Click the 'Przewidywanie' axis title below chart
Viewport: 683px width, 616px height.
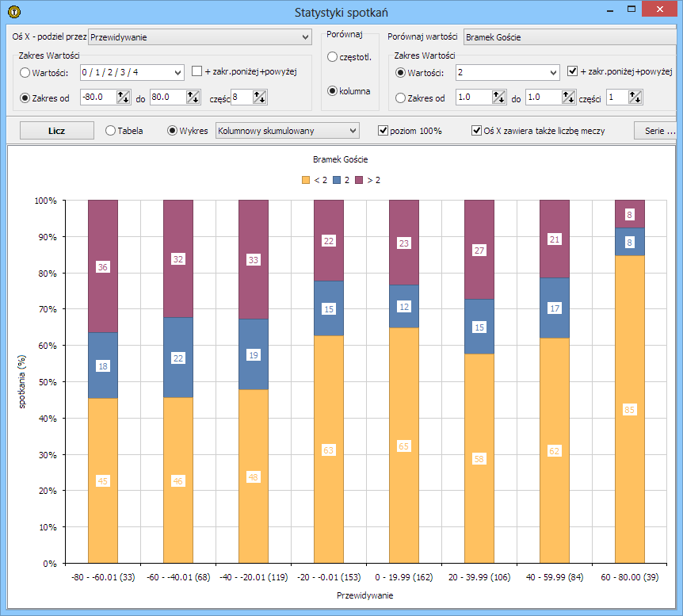[x=365, y=595]
